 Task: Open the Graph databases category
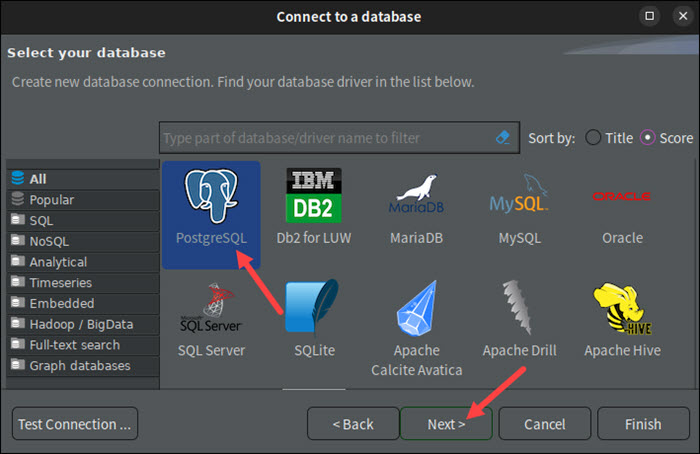pos(83,366)
